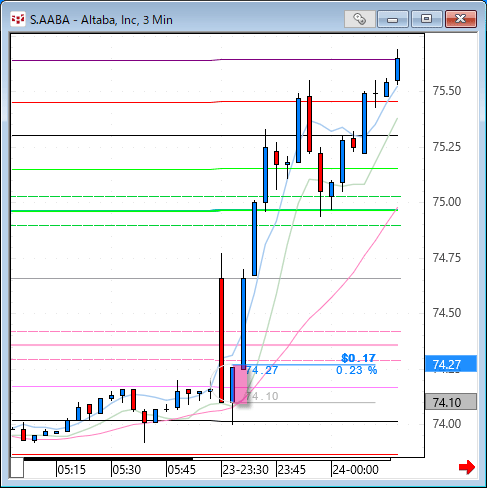Click the 24-00:00 time axis label
487x488 pixels.
point(355,470)
